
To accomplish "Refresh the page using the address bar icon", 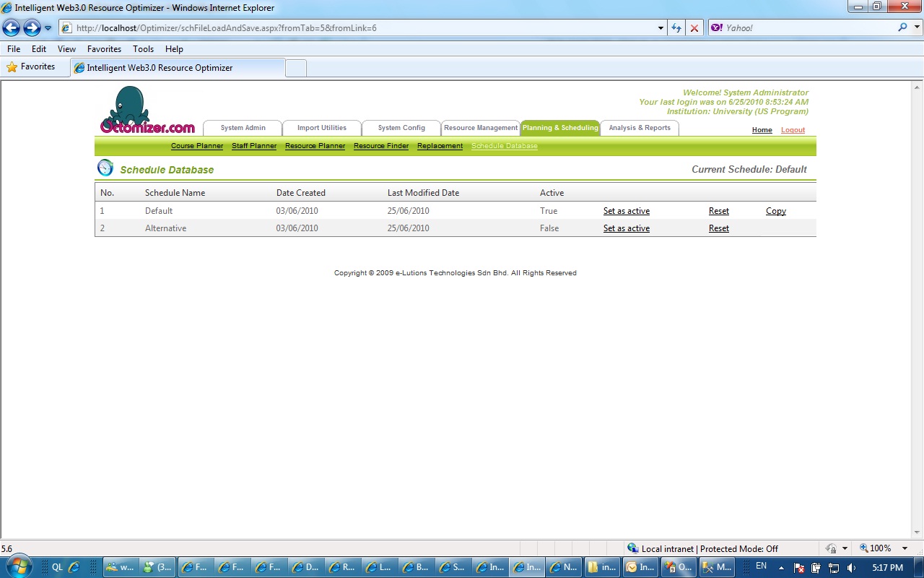I will [x=676, y=28].
